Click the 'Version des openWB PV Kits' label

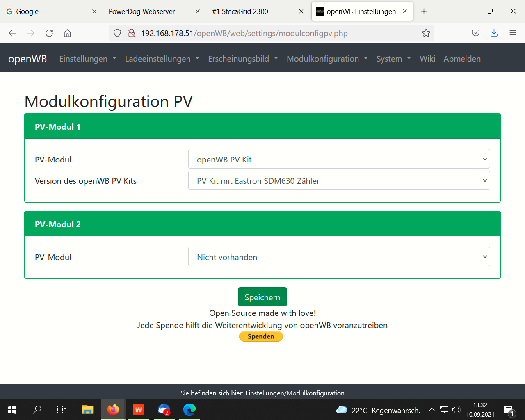pyautogui.click(x=86, y=181)
